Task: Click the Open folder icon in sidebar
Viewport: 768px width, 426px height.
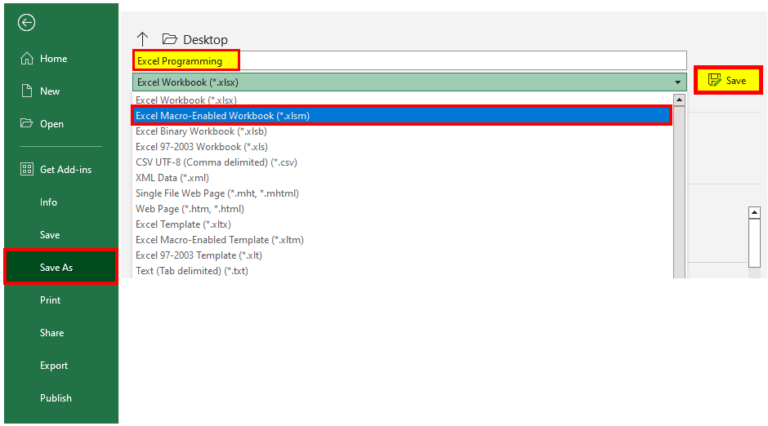Action: click(x=27, y=124)
